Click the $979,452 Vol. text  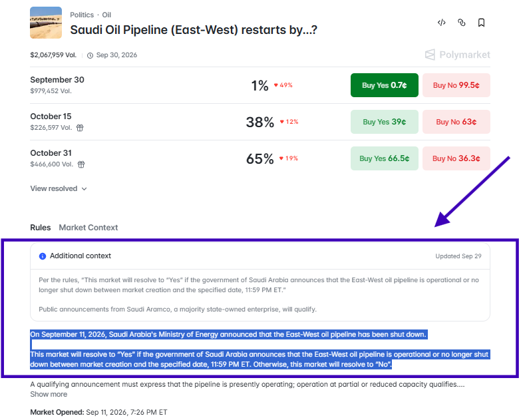pyautogui.click(x=51, y=91)
